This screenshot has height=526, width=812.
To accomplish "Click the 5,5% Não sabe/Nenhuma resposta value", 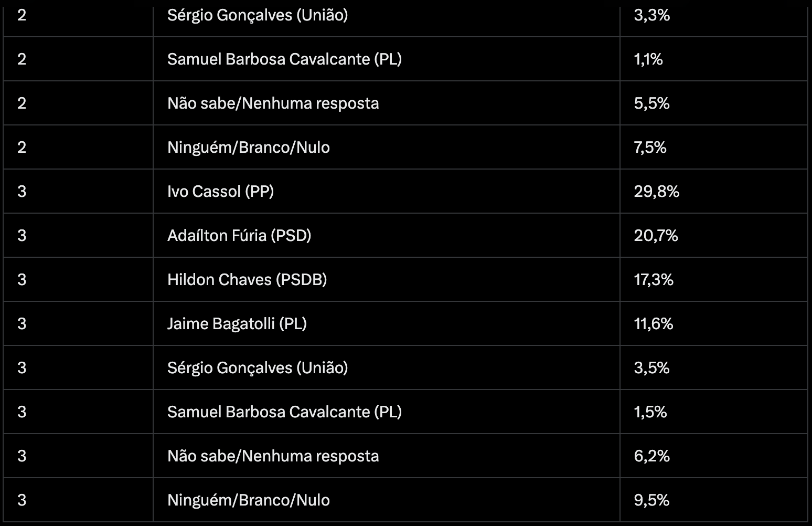I will (651, 103).
